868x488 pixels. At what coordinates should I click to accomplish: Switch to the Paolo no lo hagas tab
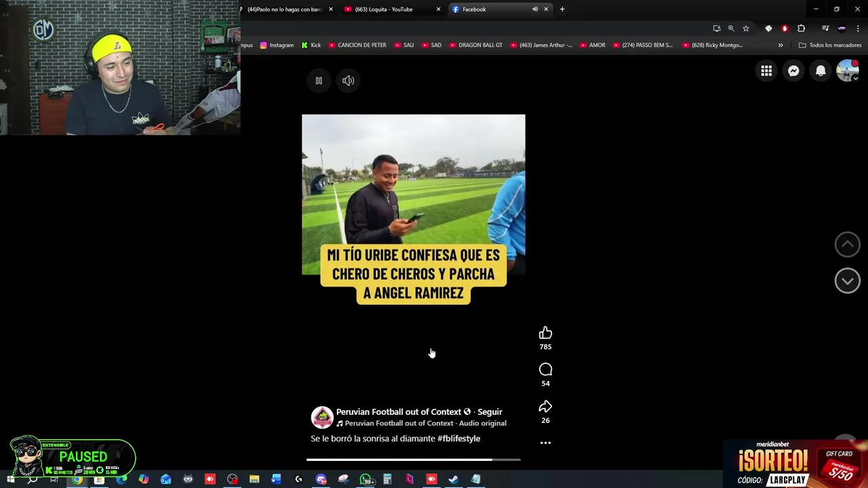click(283, 9)
